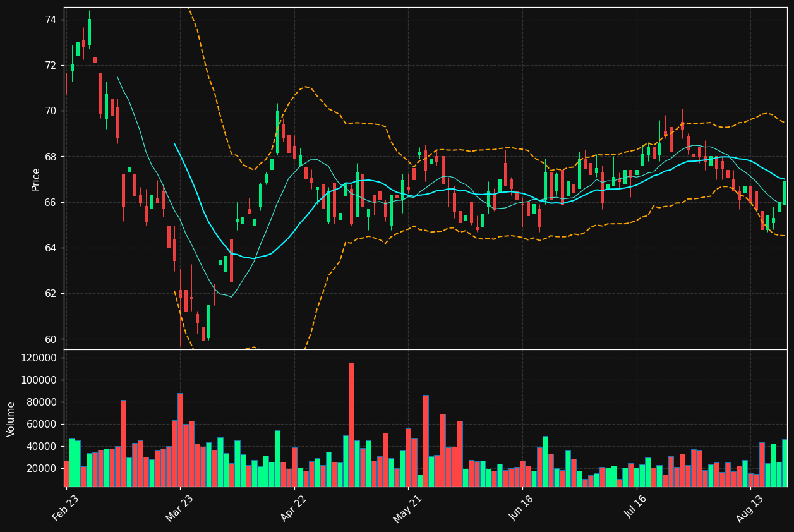Click the price tick '68'
This screenshot has height=532, width=794.
pyautogui.click(x=51, y=157)
